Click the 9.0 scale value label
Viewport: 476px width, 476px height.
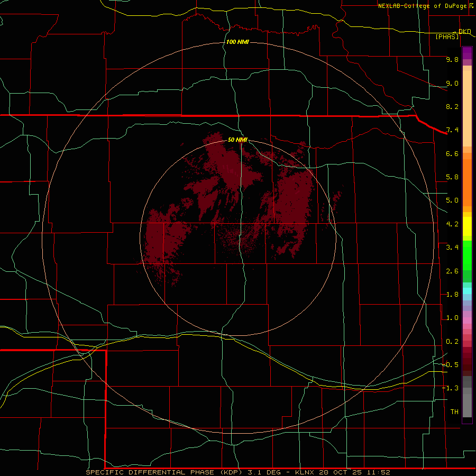(x=452, y=83)
